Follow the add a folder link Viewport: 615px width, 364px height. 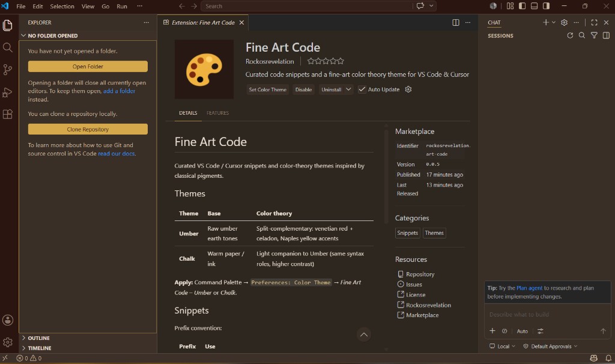pos(120,91)
